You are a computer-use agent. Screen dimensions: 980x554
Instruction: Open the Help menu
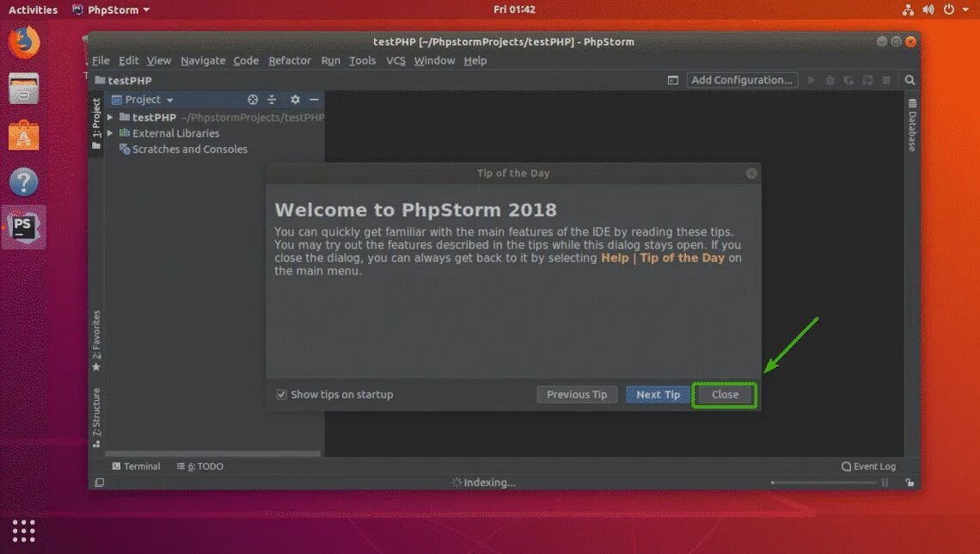click(x=475, y=61)
